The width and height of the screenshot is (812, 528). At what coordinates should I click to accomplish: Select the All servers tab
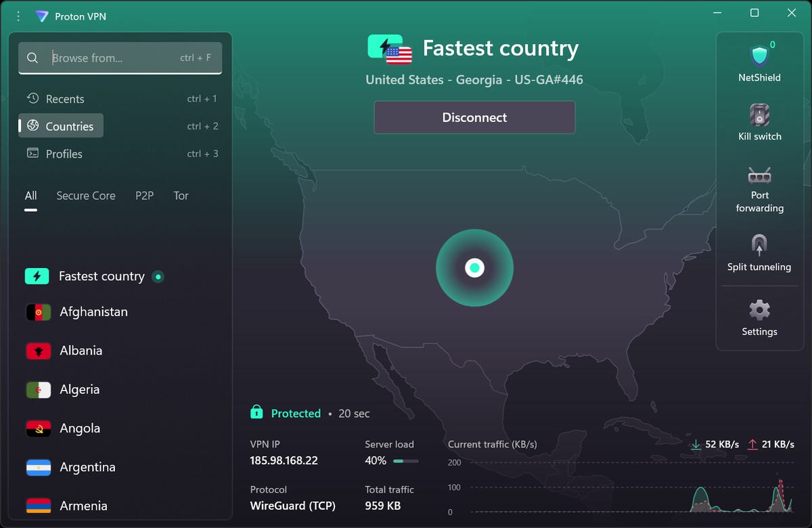coord(30,196)
